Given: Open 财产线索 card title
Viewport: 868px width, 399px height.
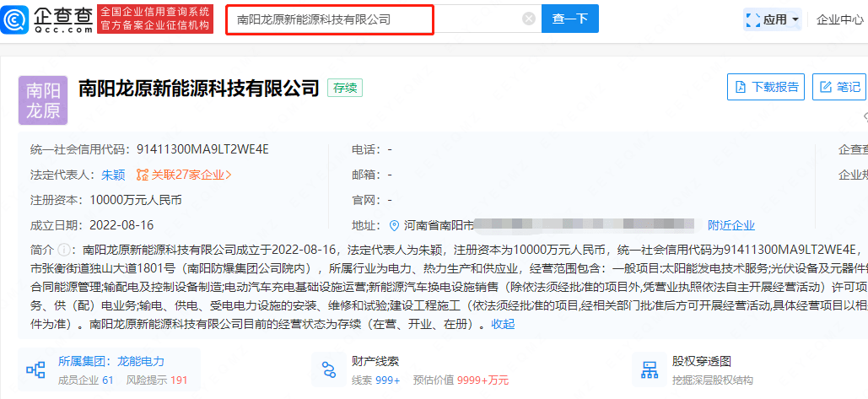Looking at the screenshot, I should pos(375,361).
